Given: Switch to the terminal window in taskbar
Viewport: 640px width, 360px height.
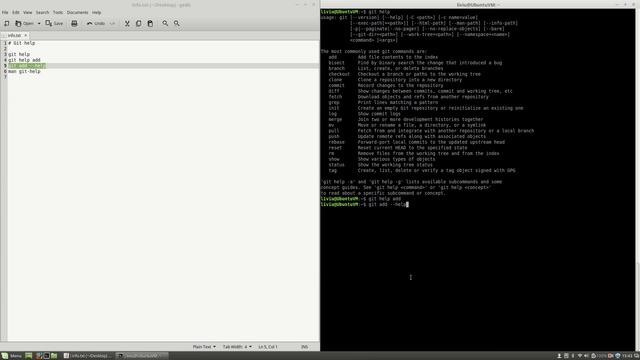Looking at the screenshot, I should 142,356.
